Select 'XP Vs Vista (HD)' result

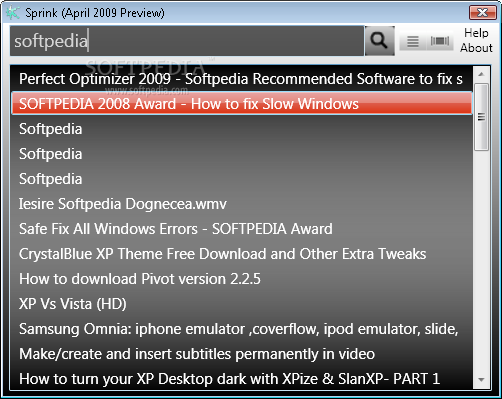(x=242, y=304)
